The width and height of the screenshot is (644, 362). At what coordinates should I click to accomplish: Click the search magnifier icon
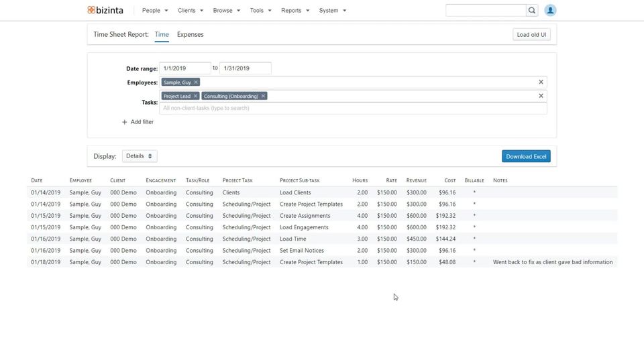coord(532,10)
